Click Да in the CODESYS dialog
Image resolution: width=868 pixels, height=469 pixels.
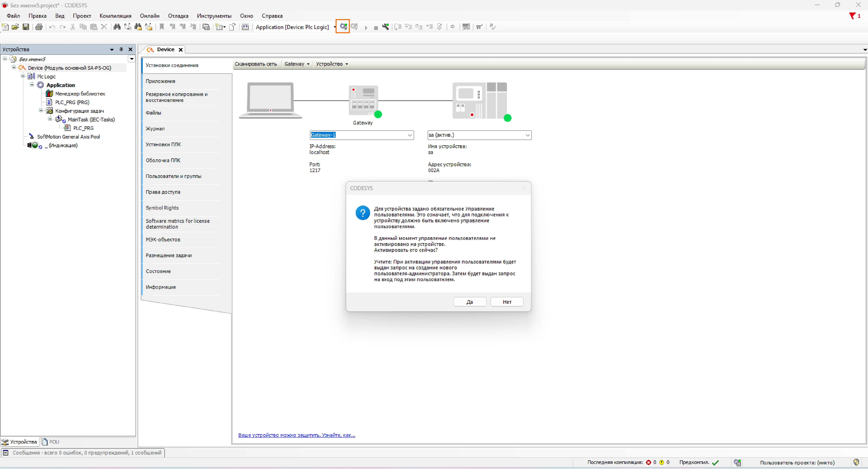pos(470,302)
